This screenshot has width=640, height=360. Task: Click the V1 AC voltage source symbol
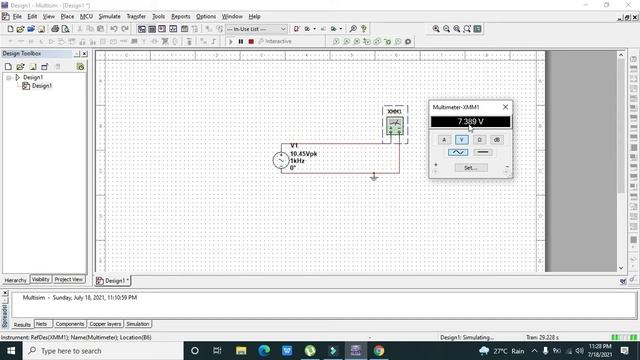pos(281,160)
